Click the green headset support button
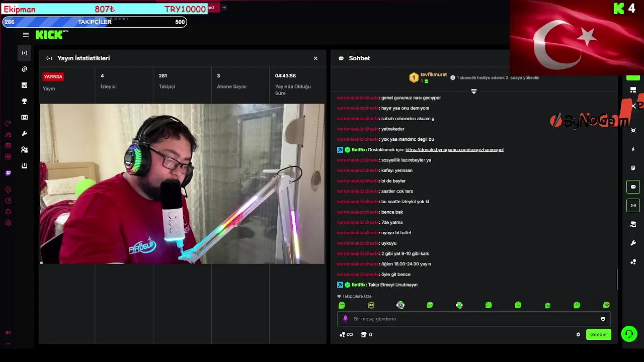Screen dimensions: 644x362 (629, 334)
